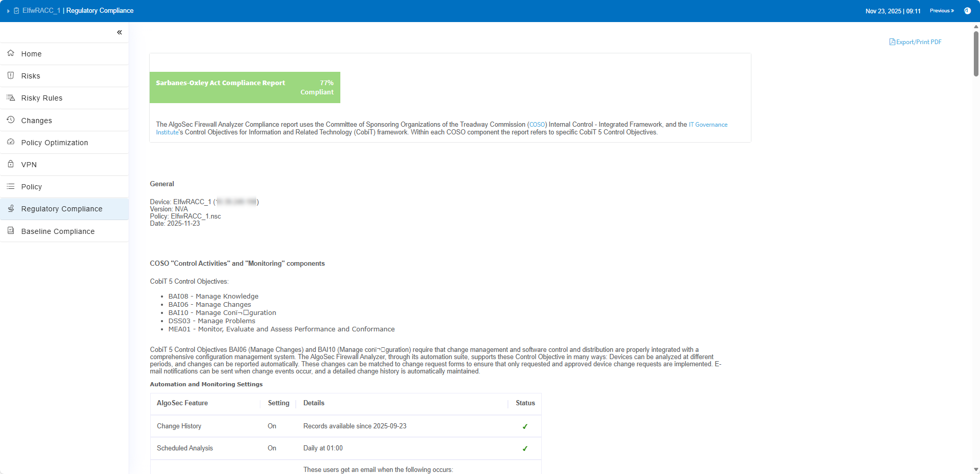The image size is (980, 474).
Task: Click the Changes history clock icon
Action: (11, 120)
